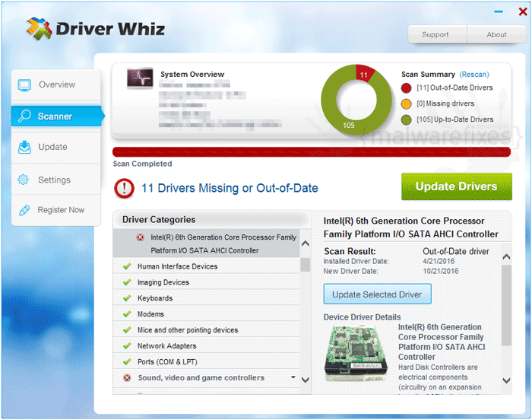Click red X icon beside Intel SATA AHCI Controller

140,237
